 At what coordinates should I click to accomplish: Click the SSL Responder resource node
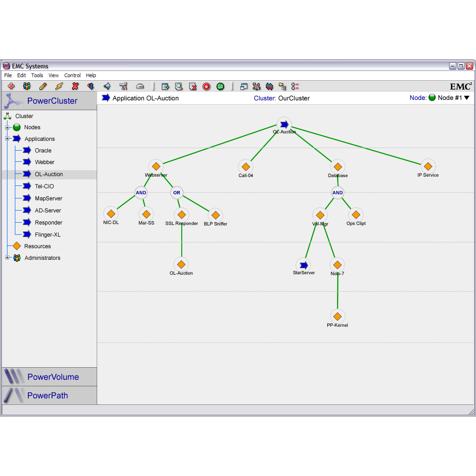point(182,215)
